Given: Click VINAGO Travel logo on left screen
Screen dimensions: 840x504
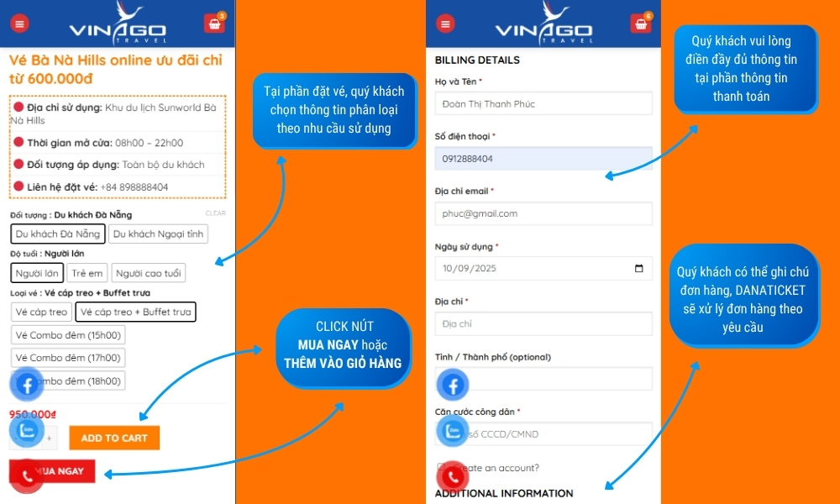Looking at the screenshot, I should click(x=118, y=24).
